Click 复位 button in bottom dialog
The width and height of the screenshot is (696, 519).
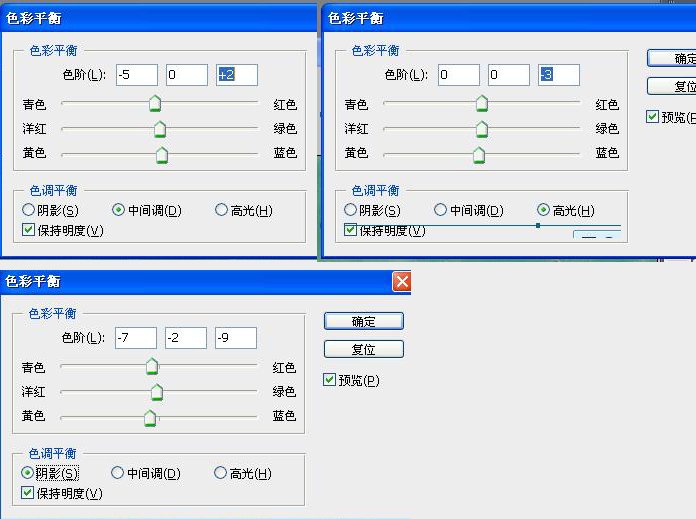(364, 349)
